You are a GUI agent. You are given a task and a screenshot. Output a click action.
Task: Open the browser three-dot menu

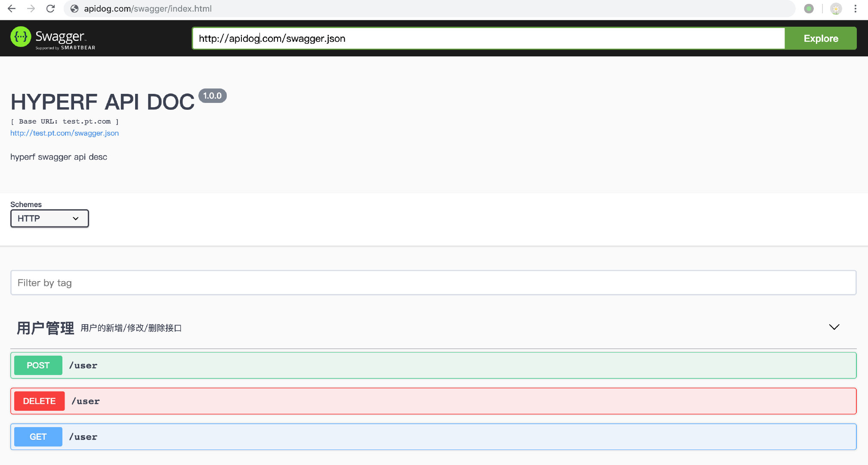(855, 9)
